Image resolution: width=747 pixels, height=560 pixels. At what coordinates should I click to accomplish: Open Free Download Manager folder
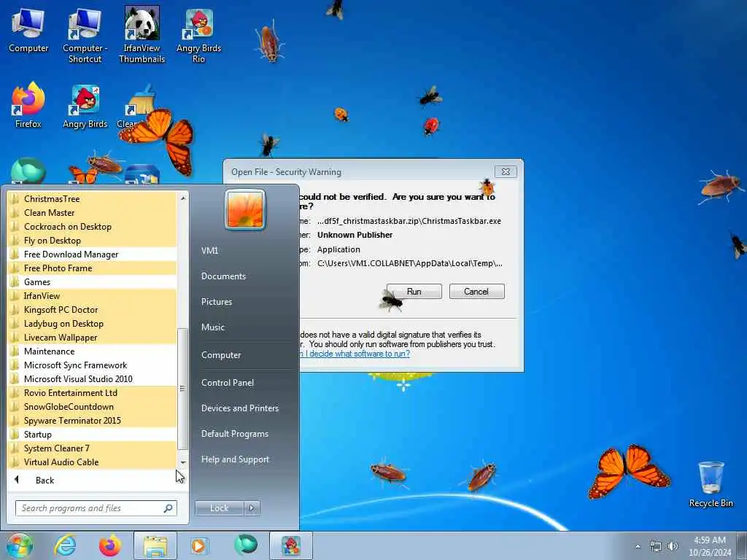pyautogui.click(x=93, y=254)
